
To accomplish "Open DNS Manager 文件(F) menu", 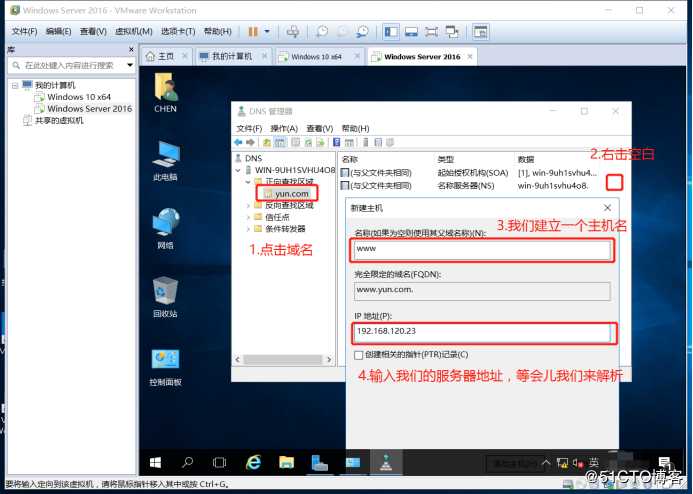I will pyautogui.click(x=249, y=128).
